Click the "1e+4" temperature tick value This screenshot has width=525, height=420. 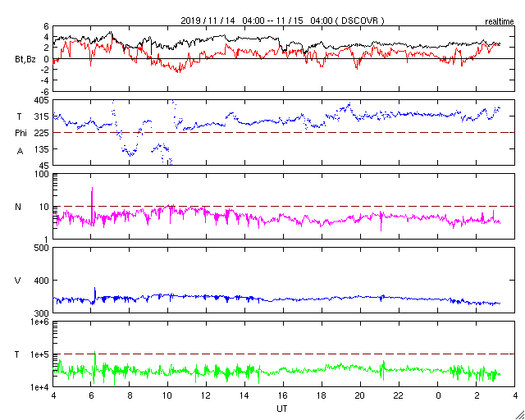coord(40,387)
